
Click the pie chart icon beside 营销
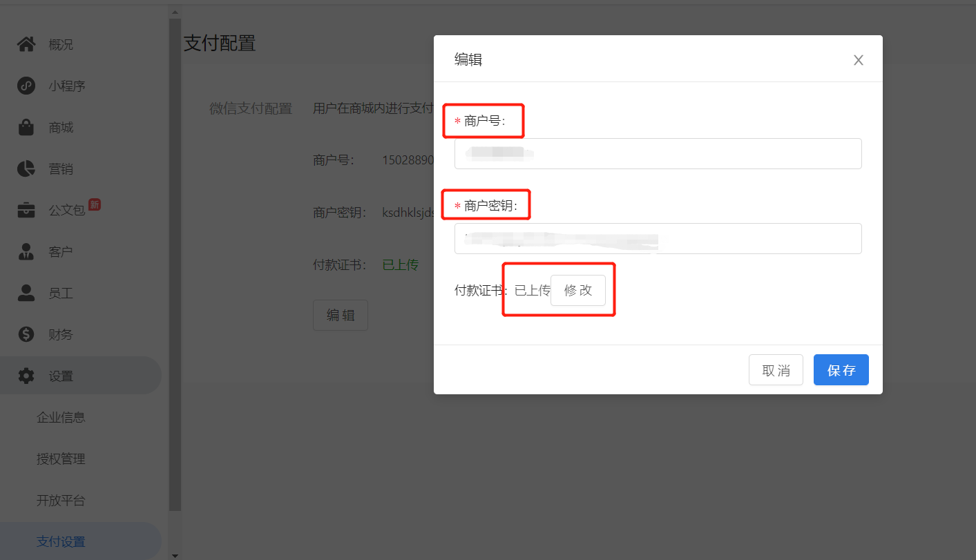coord(26,169)
